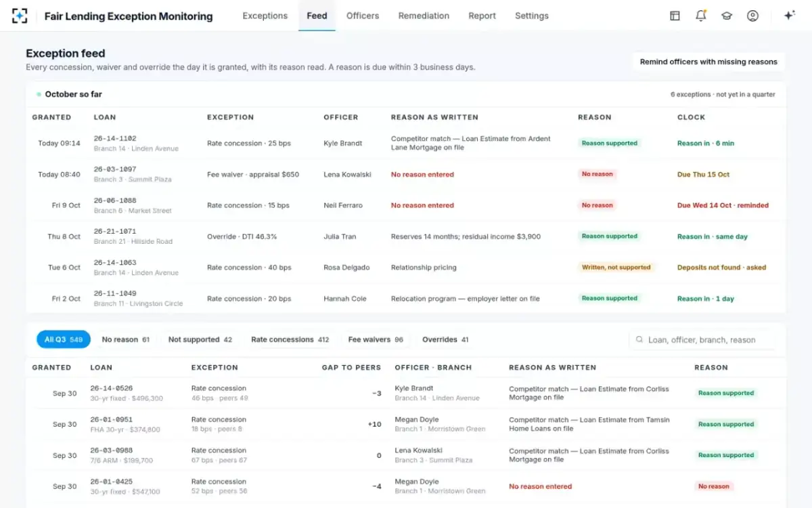The height and width of the screenshot is (508, 812).
Task: Open the graduation cap help icon
Action: (727, 16)
